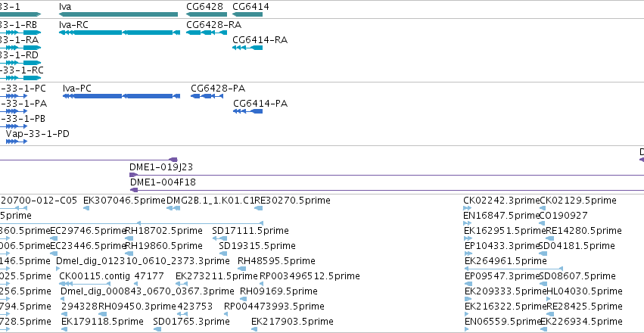This screenshot has height=333, width=644.
Task: Select the Iva gene bar
Action: (118, 14)
